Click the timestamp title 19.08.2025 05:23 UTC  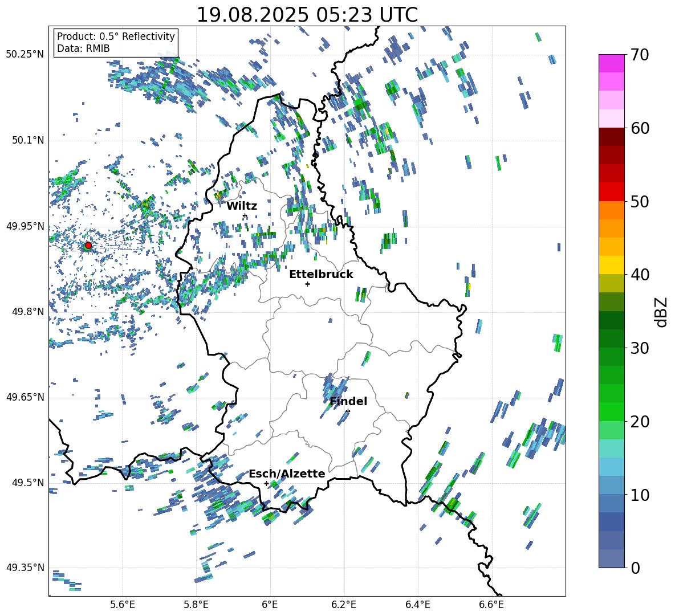(x=307, y=15)
